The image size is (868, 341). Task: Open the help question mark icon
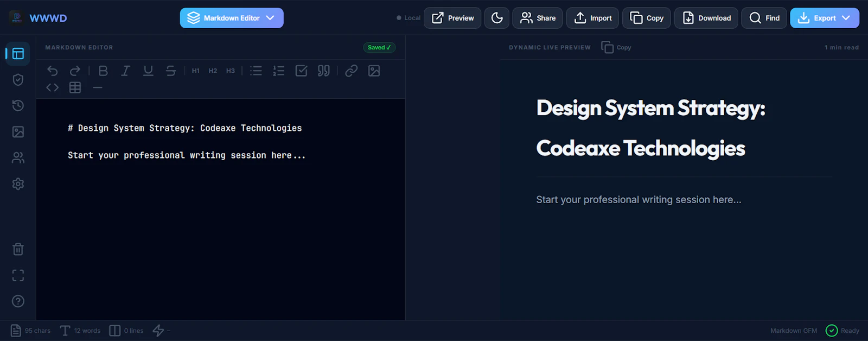(x=18, y=301)
